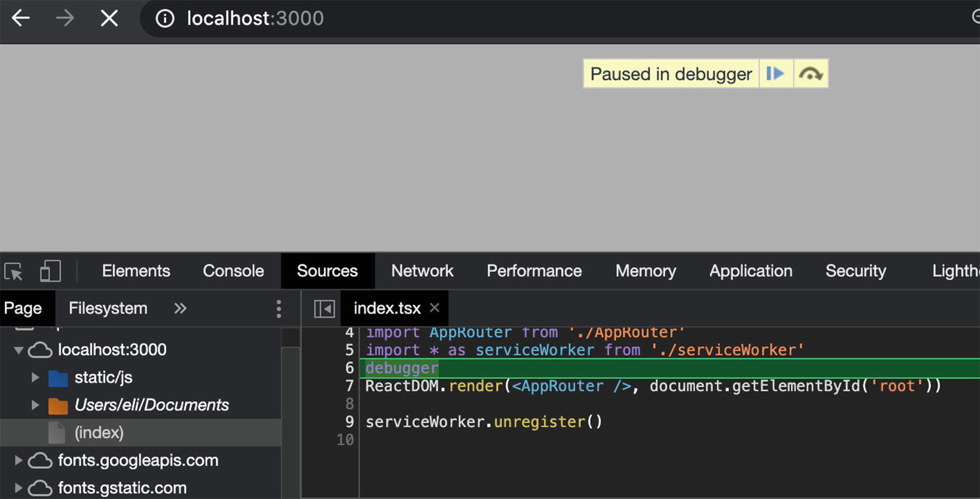This screenshot has width=980, height=499.
Task: Select the localhost:3000 domain entry
Action: pyautogui.click(x=112, y=350)
